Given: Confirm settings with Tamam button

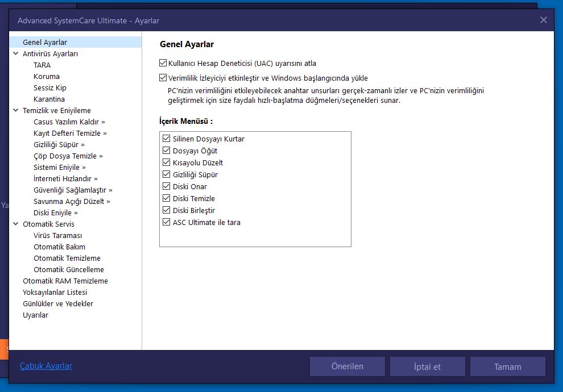Looking at the screenshot, I should click(x=507, y=366).
